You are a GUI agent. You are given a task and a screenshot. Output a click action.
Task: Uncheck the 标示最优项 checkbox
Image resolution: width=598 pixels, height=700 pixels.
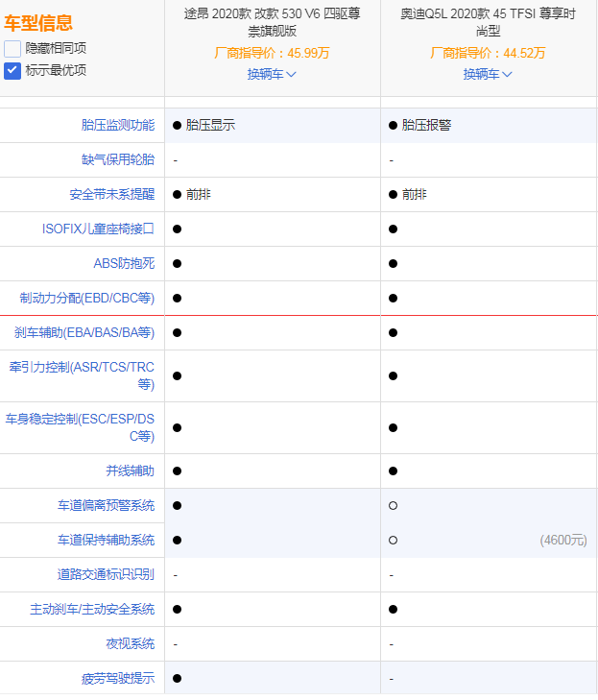pos(12,70)
